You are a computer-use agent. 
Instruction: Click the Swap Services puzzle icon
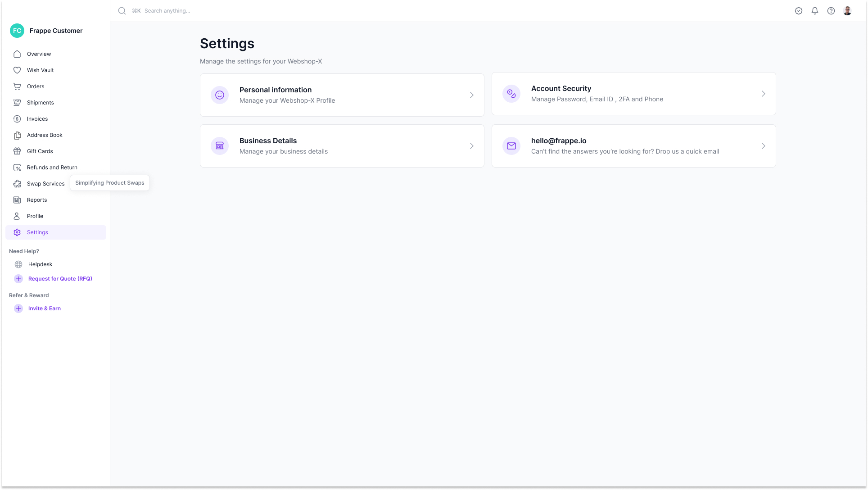17,184
